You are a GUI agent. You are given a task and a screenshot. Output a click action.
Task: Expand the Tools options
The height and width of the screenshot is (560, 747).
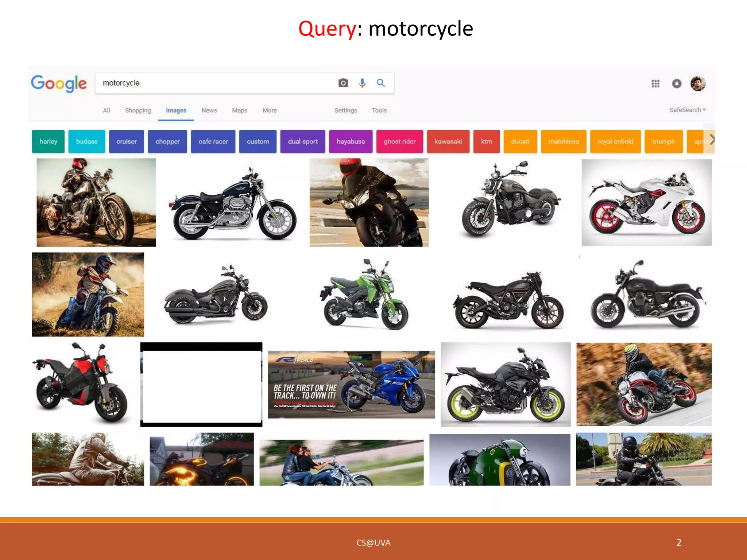coord(379,110)
